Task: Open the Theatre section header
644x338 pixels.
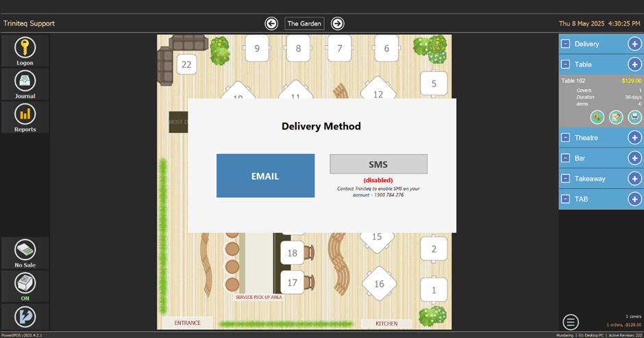Action: point(601,137)
